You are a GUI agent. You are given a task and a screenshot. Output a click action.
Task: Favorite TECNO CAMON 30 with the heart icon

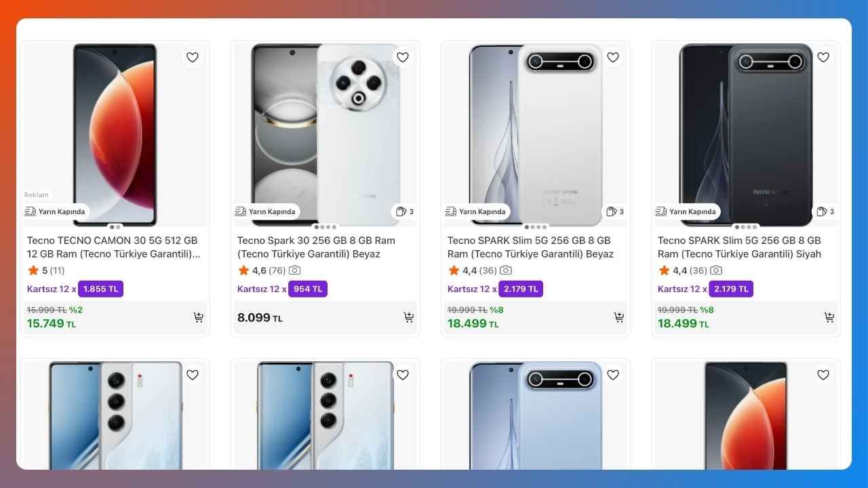click(x=192, y=57)
